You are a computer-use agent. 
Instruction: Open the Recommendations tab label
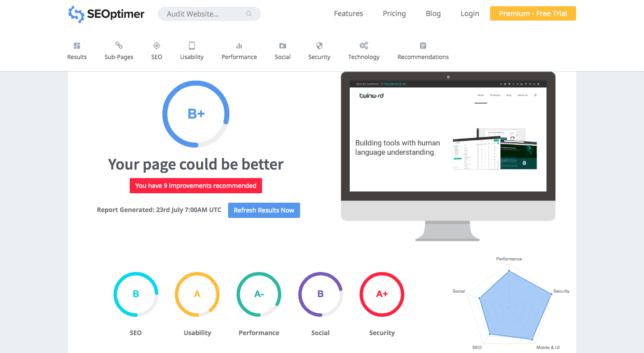pyautogui.click(x=423, y=57)
